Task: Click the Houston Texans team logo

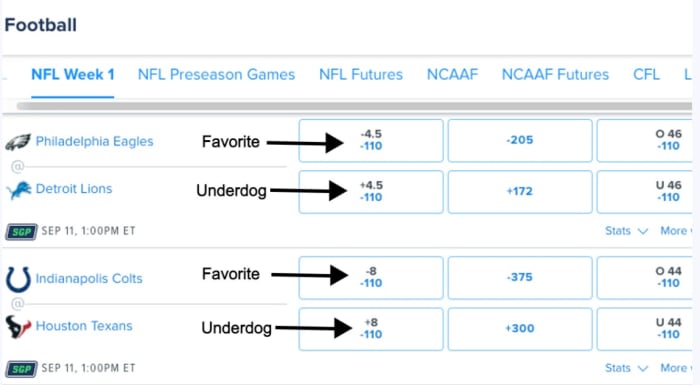Action: (18, 326)
